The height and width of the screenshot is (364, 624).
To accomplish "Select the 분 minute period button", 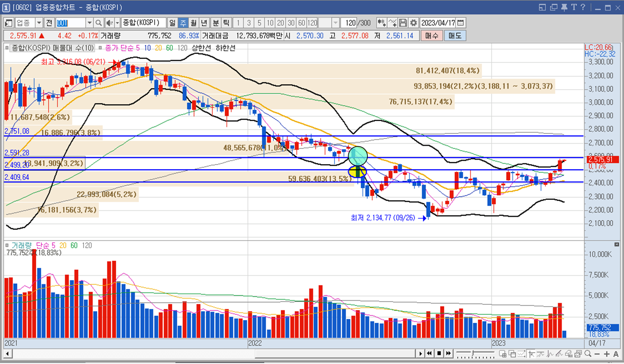I will 216,23.
